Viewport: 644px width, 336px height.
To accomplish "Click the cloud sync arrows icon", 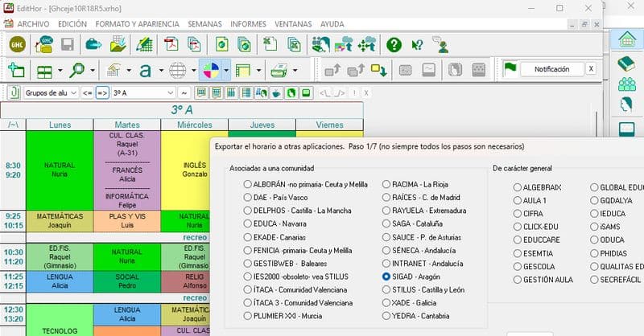I will (x=367, y=44).
